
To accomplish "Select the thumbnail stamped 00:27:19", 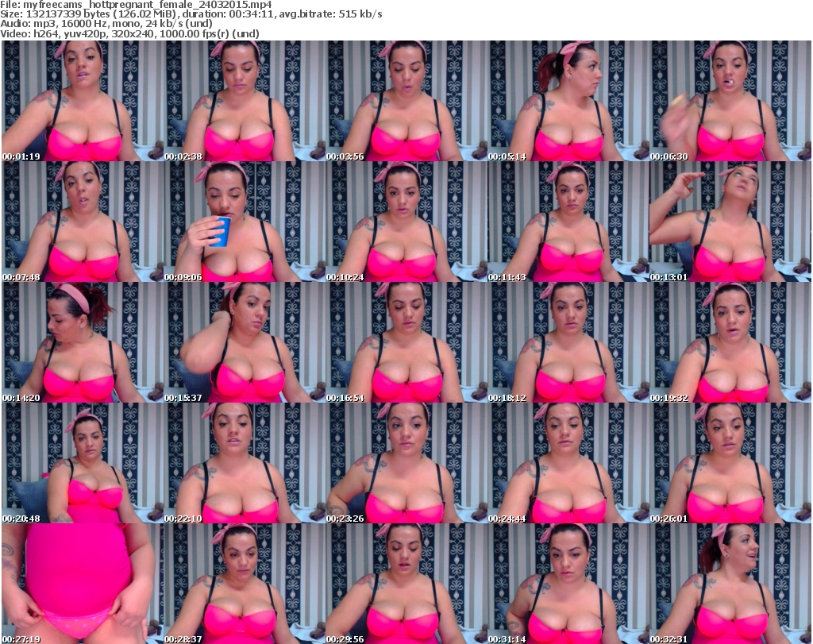I will coord(83,584).
